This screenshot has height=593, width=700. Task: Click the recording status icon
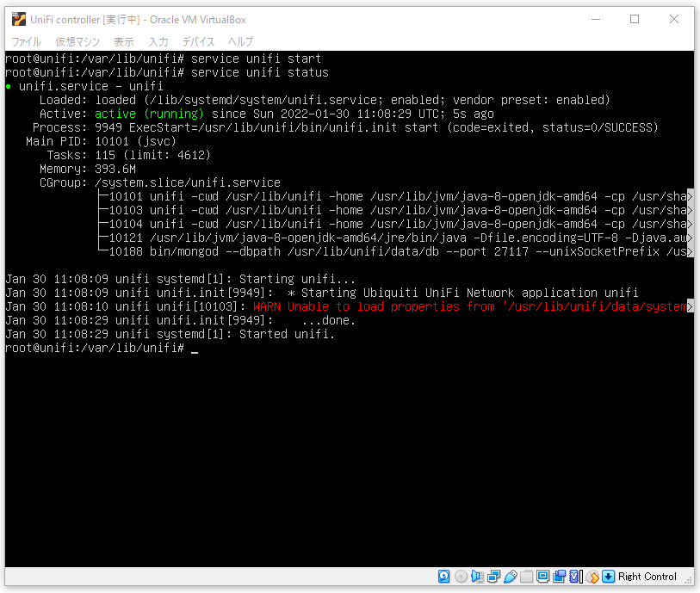[559, 577]
